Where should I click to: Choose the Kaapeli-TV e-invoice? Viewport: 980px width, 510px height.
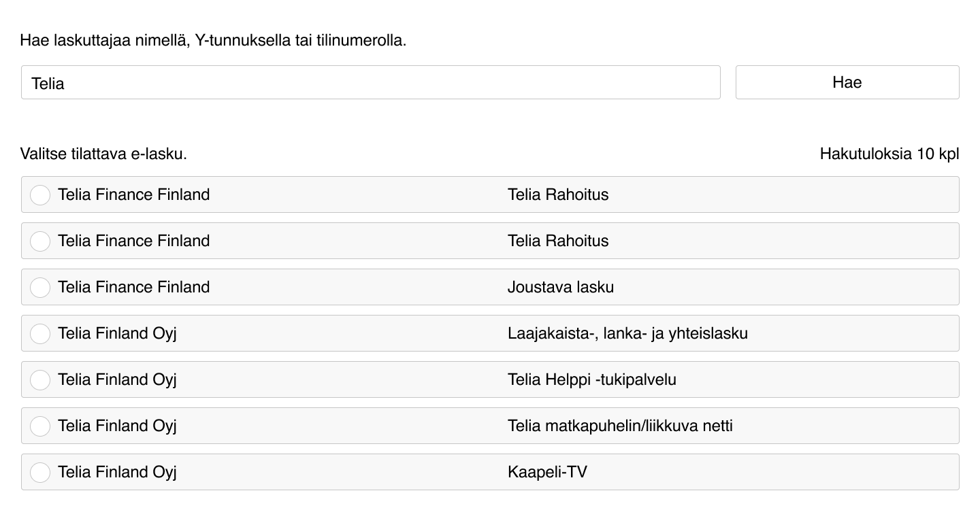click(40, 472)
